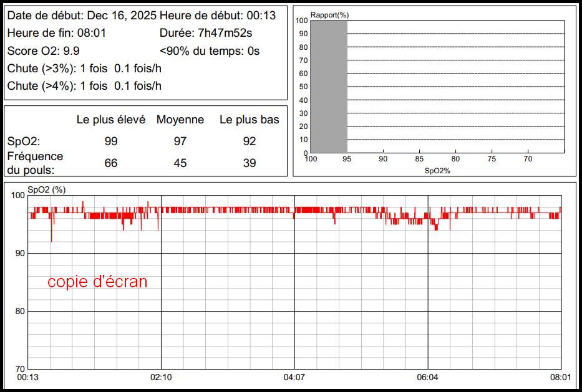Click the 08:01 end time axis label

(560, 377)
